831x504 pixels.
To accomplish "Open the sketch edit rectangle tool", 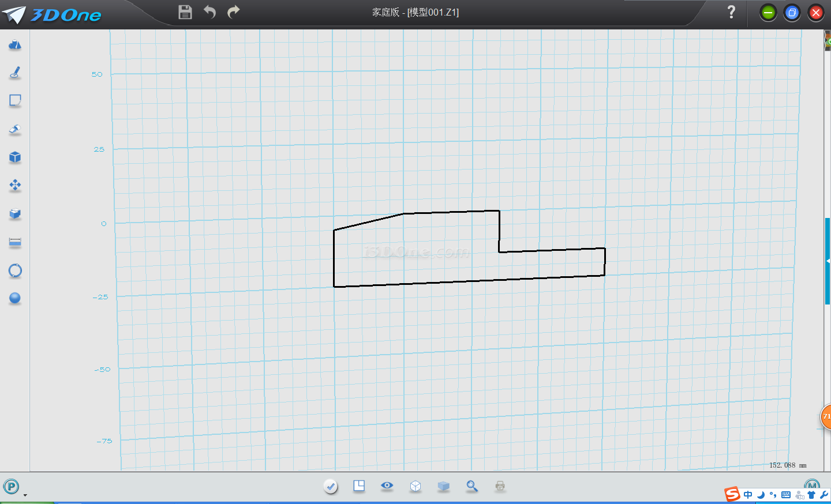I will pyautogui.click(x=15, y=101).
